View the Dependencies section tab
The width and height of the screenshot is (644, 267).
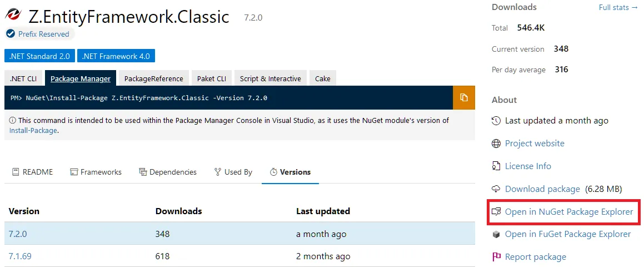(168, 172)
